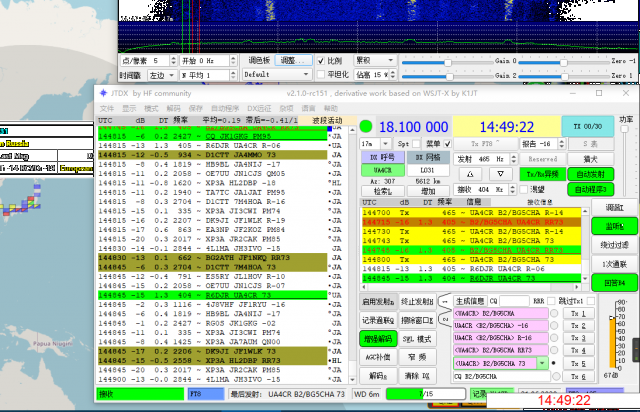Screen dimensions: 640x412
Task: Click the CQ B2/BG5CHA Tx 6 message field
Action: coord(502,376)
